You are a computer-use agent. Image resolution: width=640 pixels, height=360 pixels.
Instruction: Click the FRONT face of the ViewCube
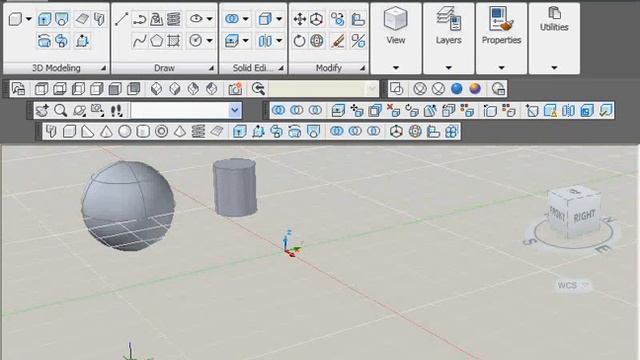point(558,213)
